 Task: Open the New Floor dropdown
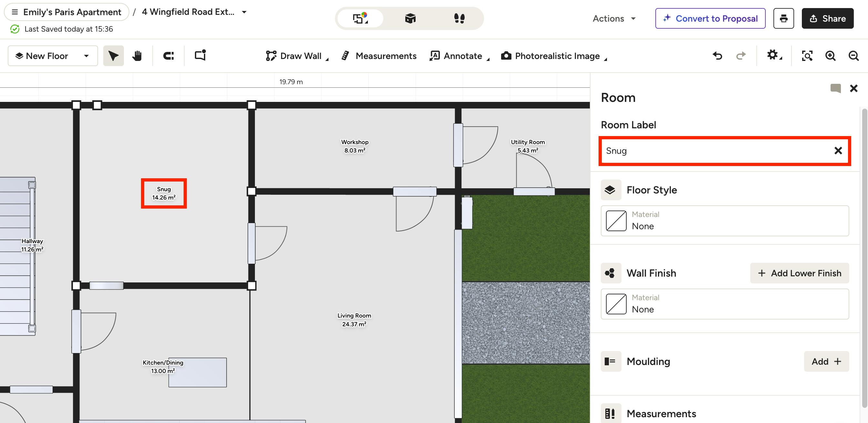[53, 56]
